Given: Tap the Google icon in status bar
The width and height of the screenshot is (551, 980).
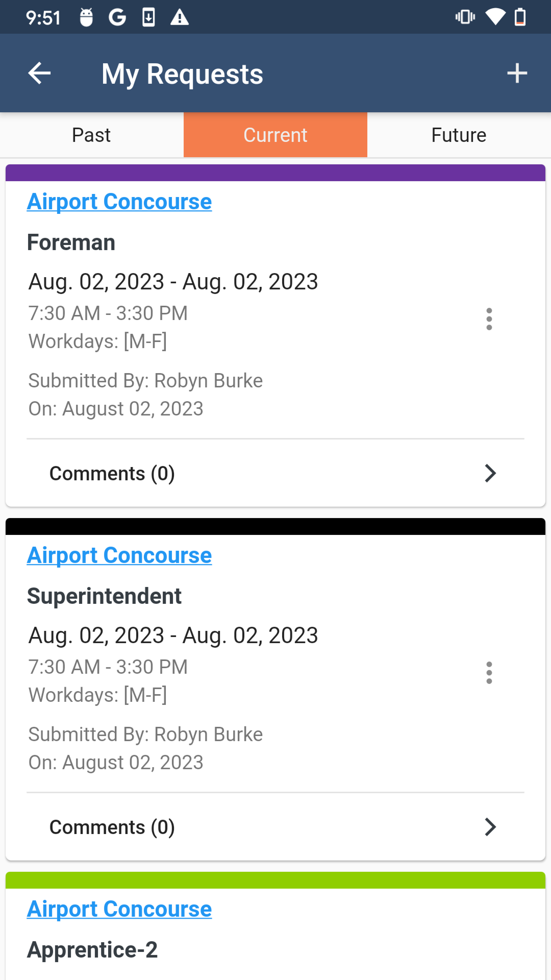Looking at the screenshot, I should (117, 18).
